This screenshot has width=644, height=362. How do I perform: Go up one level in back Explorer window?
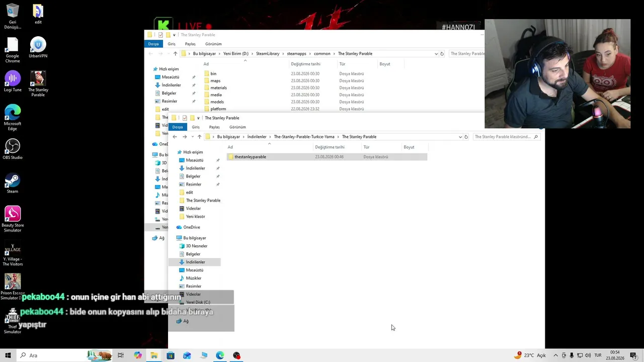(x=175, y=54)
